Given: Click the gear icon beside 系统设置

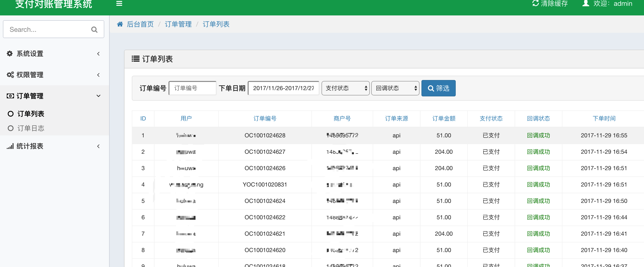Looking at the screenshot, I should (x=10, y=54).
